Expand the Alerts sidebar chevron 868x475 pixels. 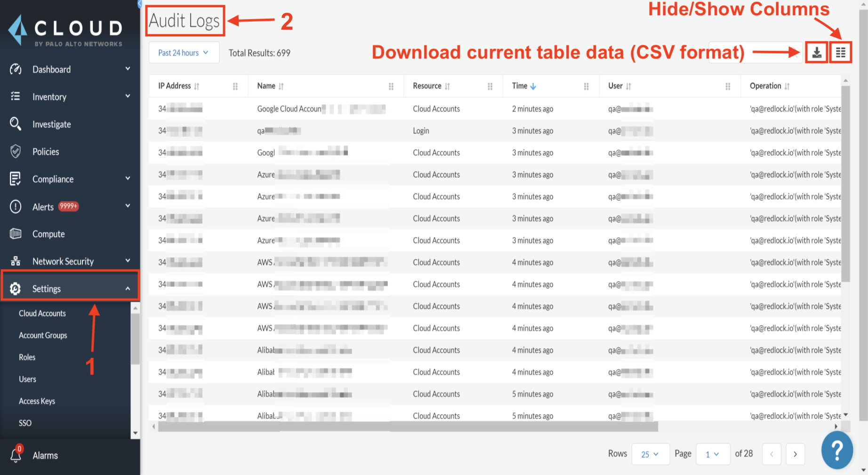(x=128, y=206)
